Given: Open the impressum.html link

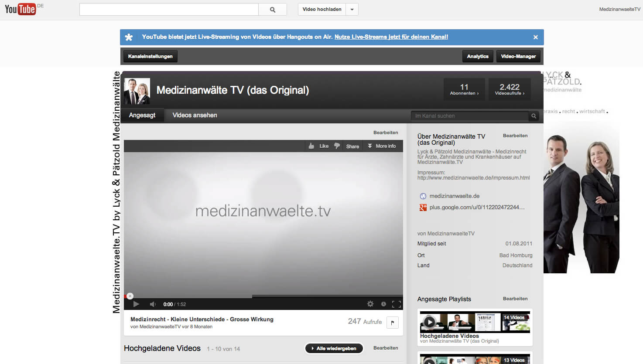Looking at the screenshot, I should 474,178.
